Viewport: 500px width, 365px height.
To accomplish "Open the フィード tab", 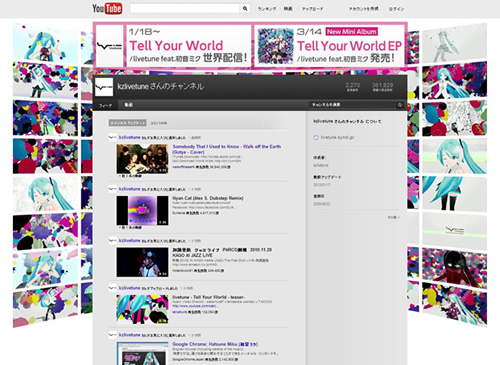I will [105, 105].
